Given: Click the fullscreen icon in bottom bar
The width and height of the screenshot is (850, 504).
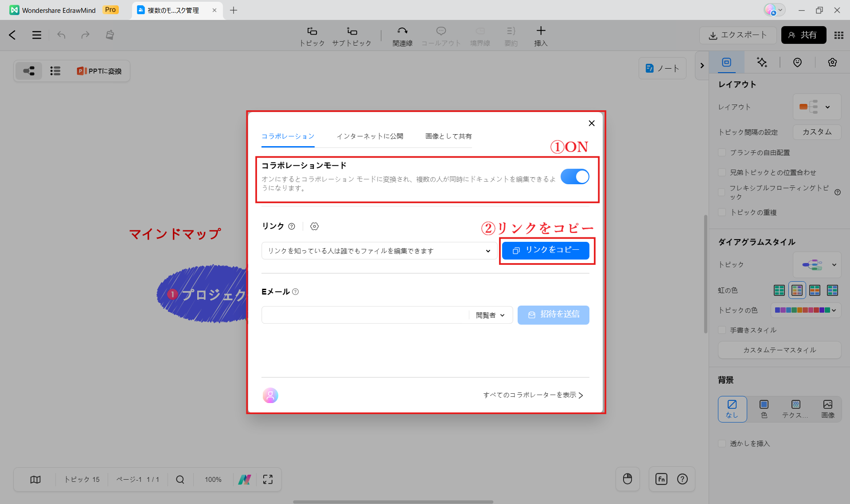Looking at the screenshot, I should coord(267,479).
